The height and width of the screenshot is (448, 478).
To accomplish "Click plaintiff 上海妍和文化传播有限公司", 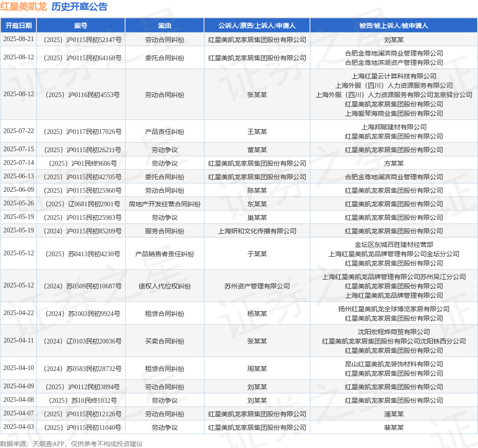I will click(257, 231).
